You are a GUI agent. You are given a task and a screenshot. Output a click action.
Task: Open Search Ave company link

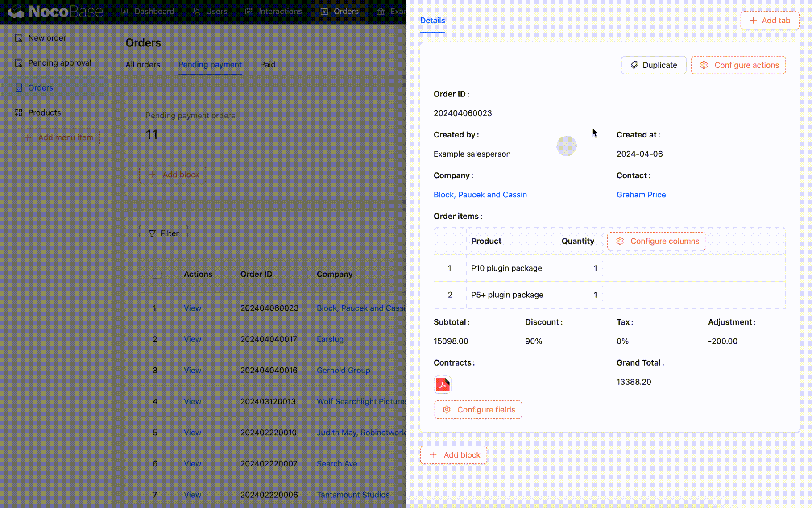tap(337, 464)
